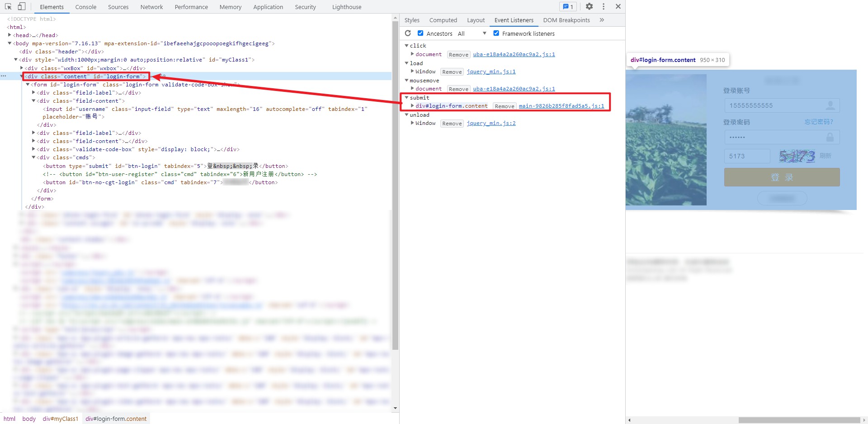Screen dimensions: 868x424
Task: Show more sidebar tabs chevron
Action: tap(602, 20)
